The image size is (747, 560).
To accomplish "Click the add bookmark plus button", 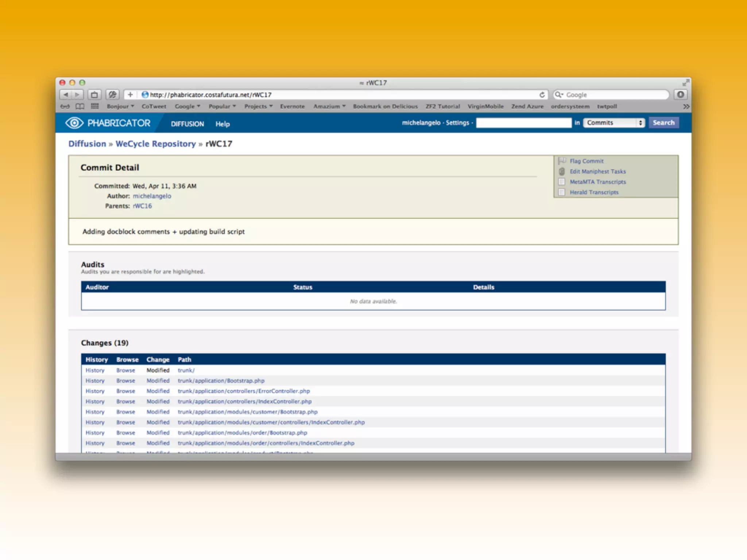I will pos(130,95).
